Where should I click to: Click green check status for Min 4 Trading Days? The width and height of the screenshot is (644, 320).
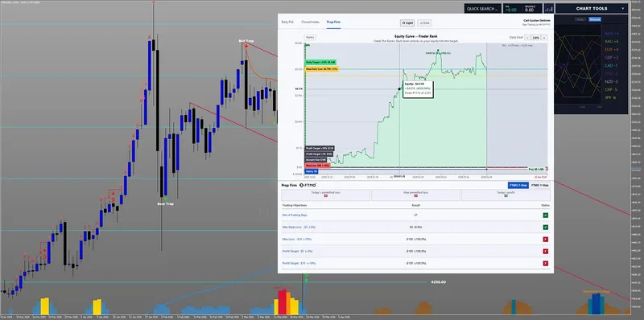pyautogui.click(x=546, y=215)
